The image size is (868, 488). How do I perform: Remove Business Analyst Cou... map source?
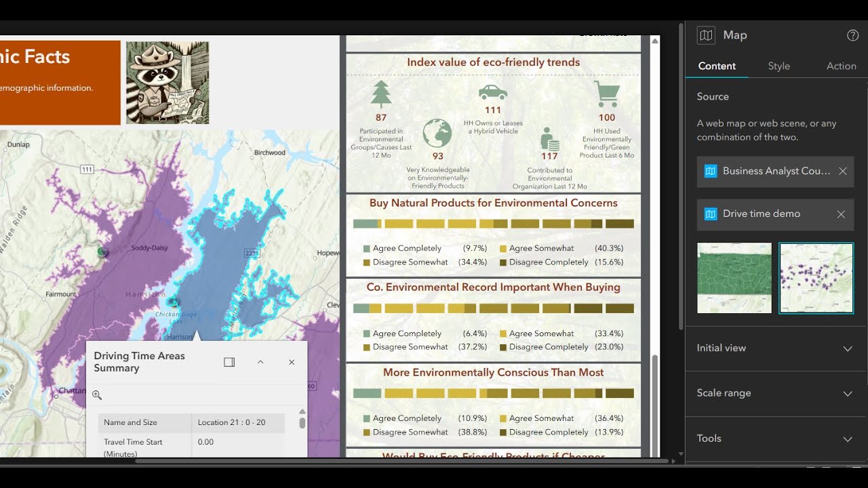[x=843, y=171]
